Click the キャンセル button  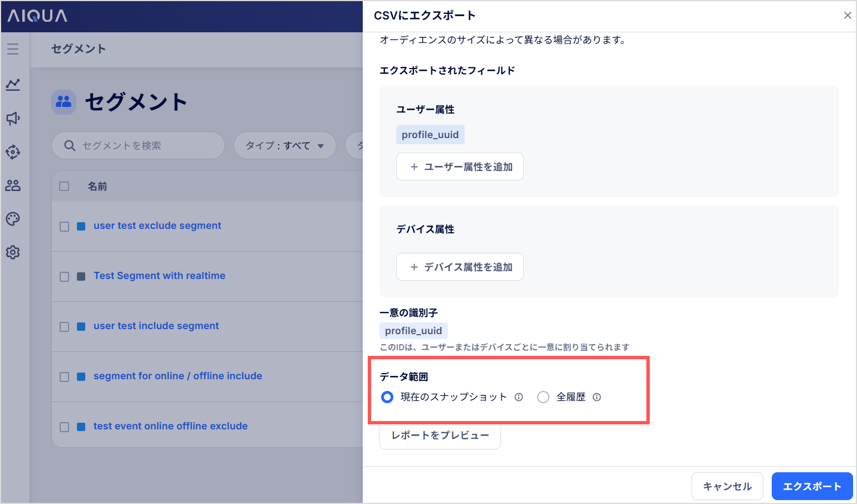pyautogui.click(x=727, y=486)
